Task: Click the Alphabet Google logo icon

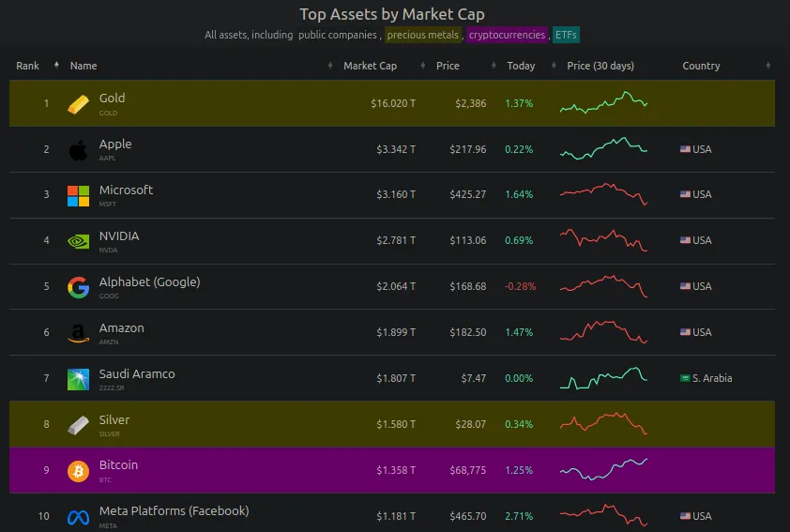Action: click(x=79, y=287)
